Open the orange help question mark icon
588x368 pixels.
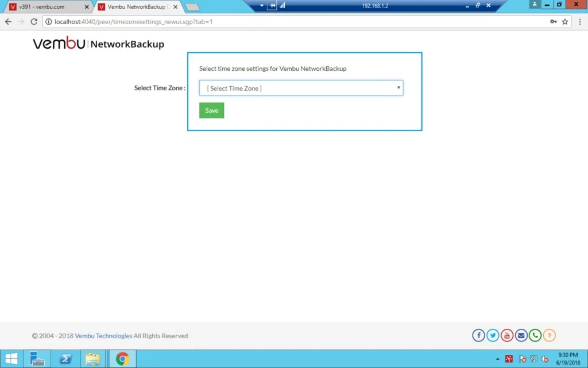coord(550,335)
